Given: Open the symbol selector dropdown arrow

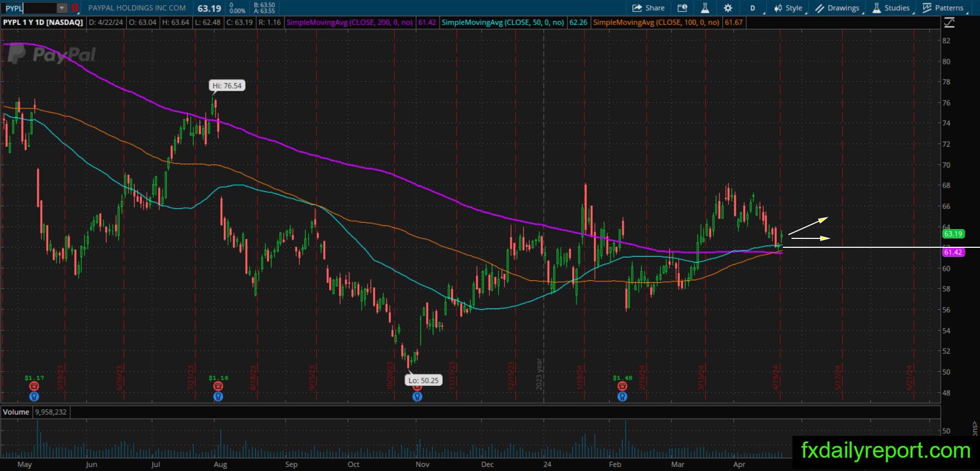Looking at the screenshot, I should point(62,8).
